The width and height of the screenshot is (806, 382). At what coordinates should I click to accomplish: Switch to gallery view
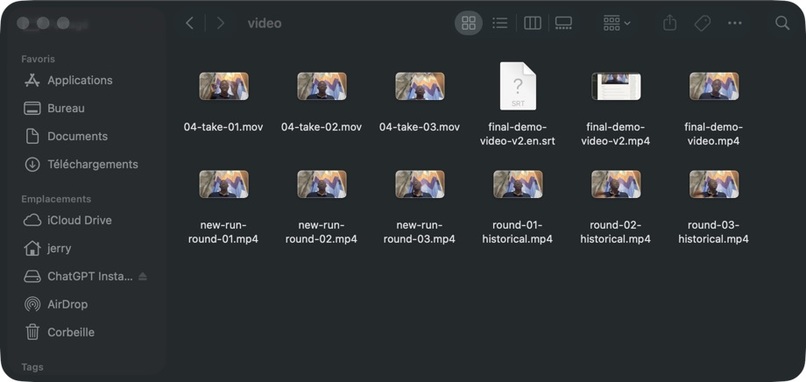click(x=563, y=23)
